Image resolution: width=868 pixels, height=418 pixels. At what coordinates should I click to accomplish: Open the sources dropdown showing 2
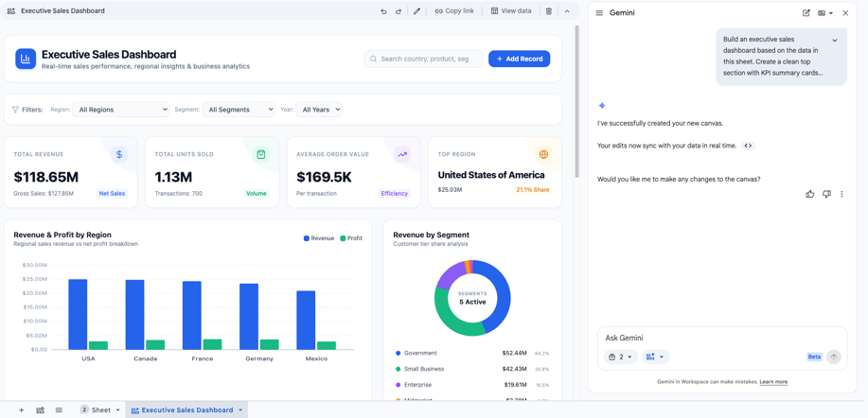click(x=621, y=357)
